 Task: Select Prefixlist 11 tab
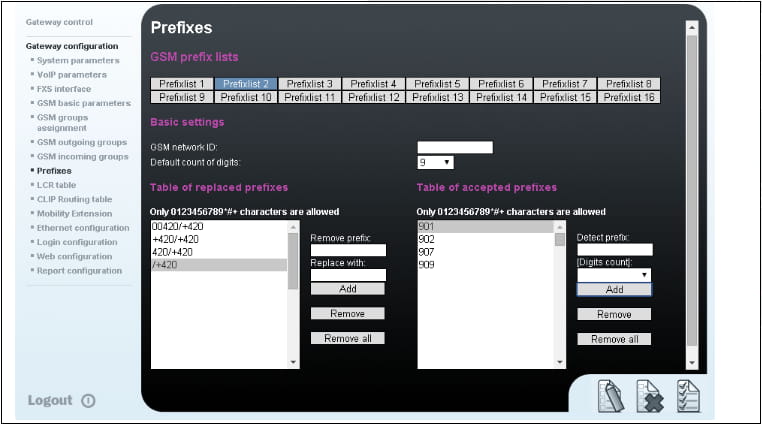click(x=310, y=97)
